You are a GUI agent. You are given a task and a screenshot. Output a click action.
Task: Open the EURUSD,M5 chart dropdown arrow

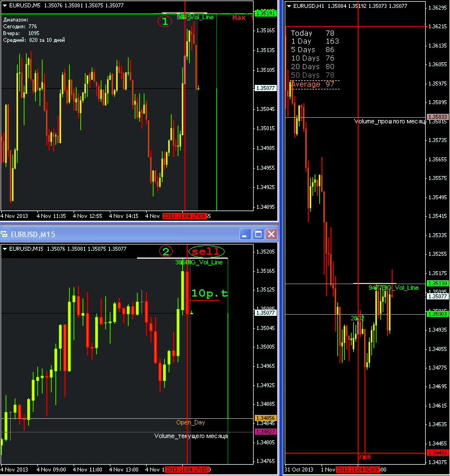[5, 6]
